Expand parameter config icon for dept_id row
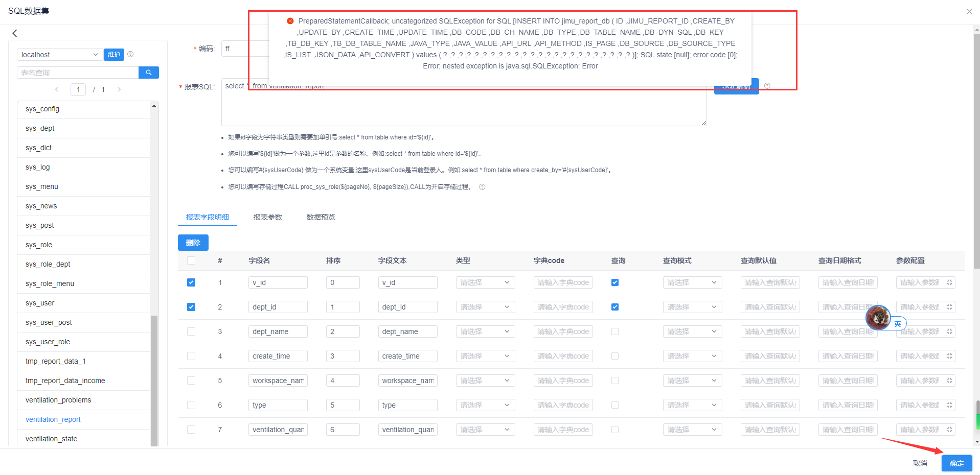Screen dimensions: 980x475 click(x=949, y=307)
